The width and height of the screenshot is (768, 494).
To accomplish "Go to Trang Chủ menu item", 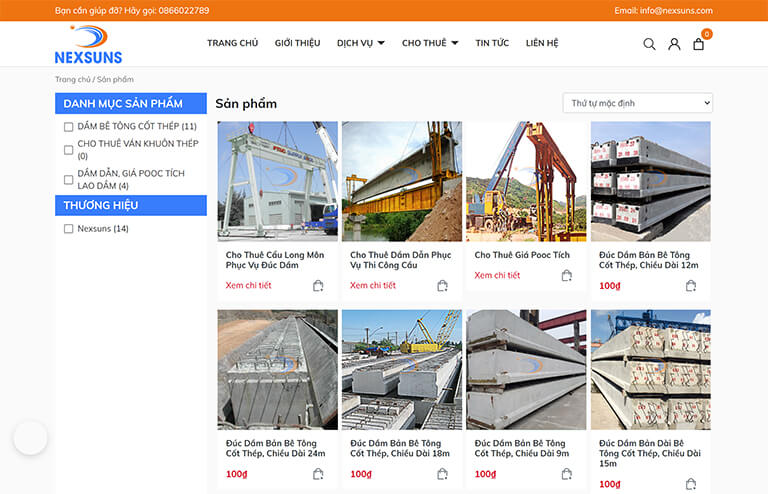I will (233, 43).
